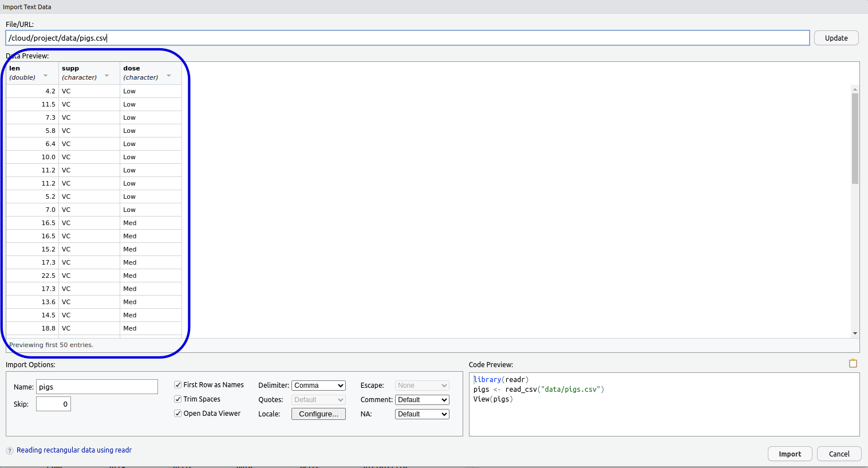Click the Update button

pyautogui.click(x=836, y=38)
